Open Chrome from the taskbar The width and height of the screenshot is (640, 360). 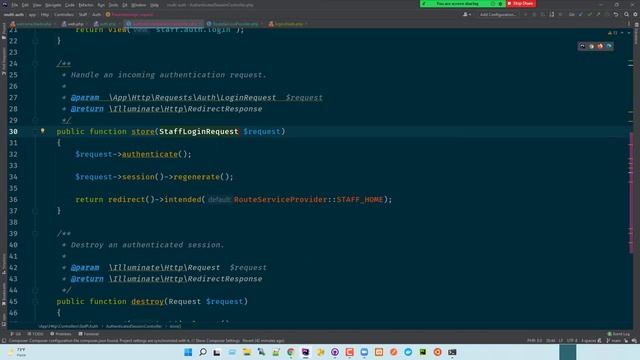[x=291, y=352]
